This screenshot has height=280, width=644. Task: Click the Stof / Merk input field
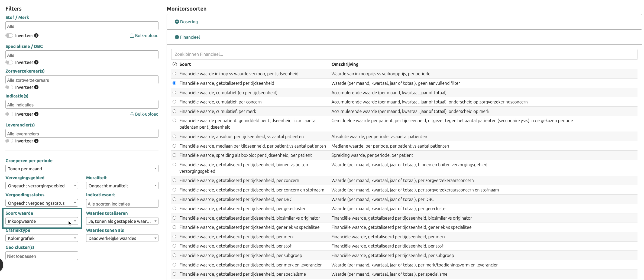click(82, 26)
